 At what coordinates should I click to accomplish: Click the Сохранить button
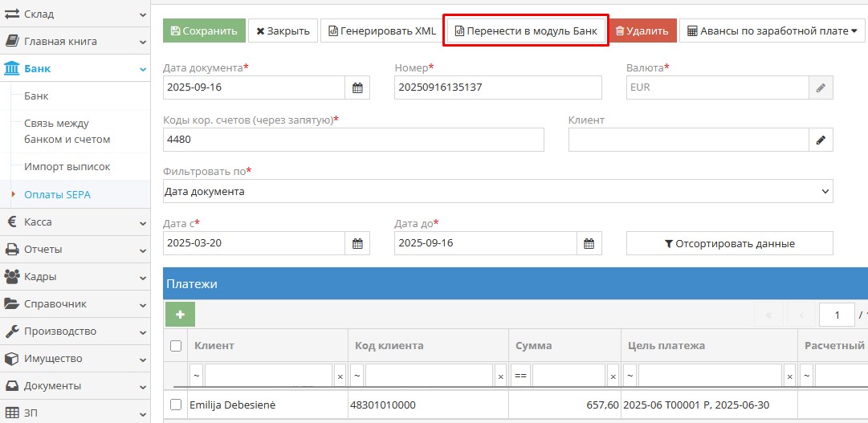(x=204, y=31)
